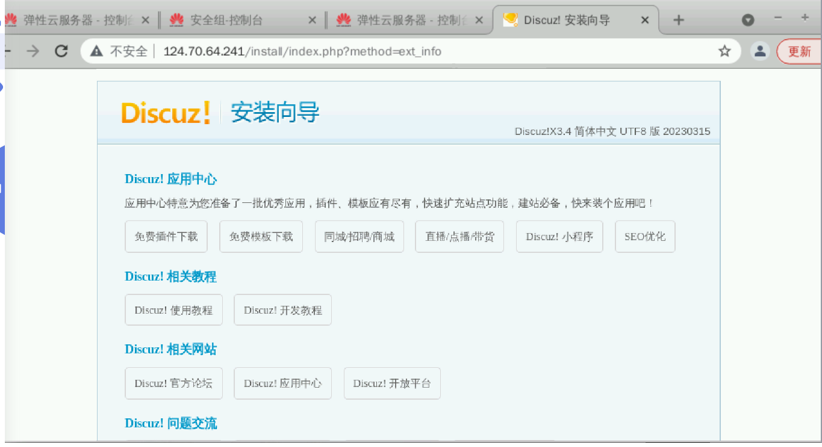Click the address bar URL field
This screenshot has height=447, width=822.
pos(400,51)
